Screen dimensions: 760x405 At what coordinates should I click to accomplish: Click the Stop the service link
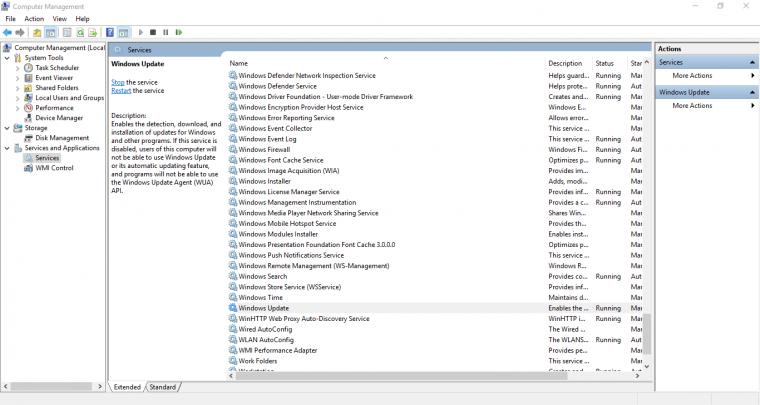pos(118,82)
